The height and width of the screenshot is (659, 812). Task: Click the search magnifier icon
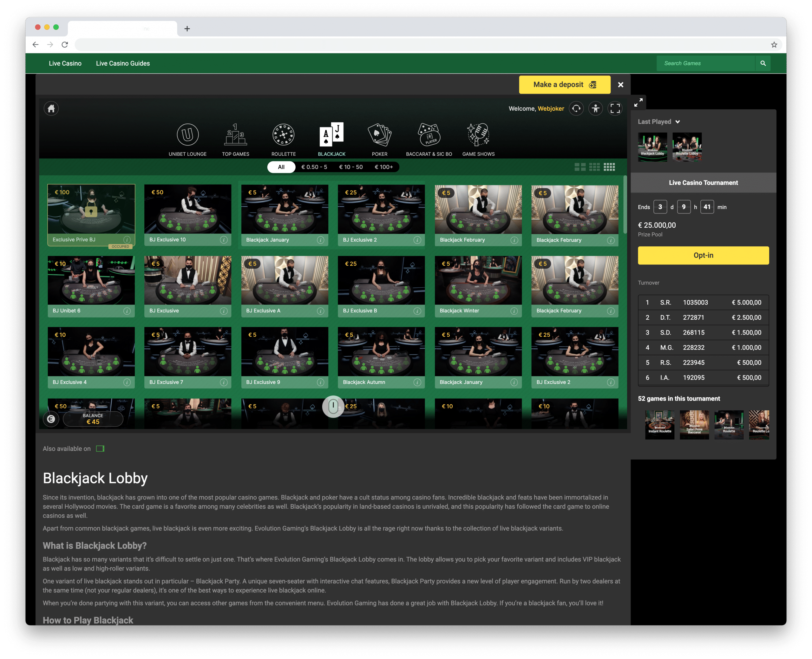(763, 63)
